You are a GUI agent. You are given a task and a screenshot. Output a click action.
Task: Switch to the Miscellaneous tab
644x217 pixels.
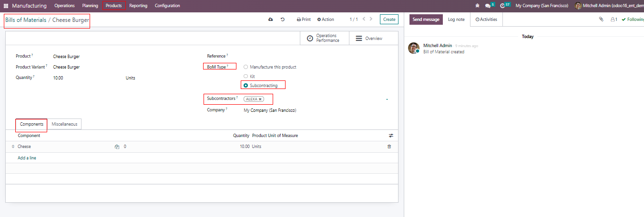[64, 124]
